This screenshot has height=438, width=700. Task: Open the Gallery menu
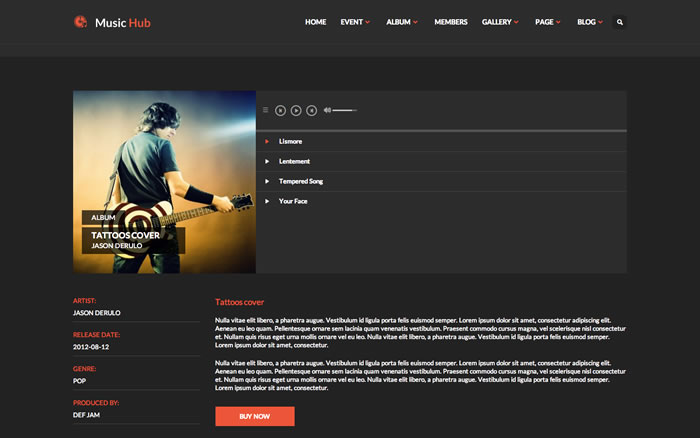(496, 22)
